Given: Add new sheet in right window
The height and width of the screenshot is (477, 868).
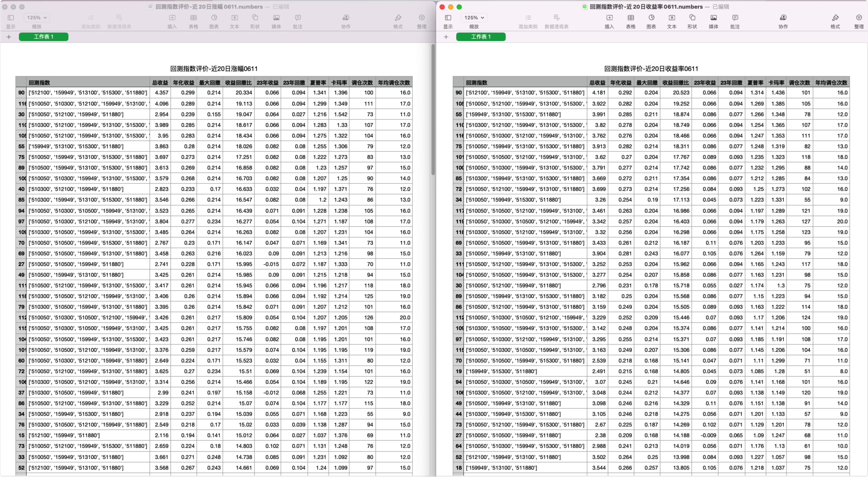Looking at the screenshot, I should tap(446, 37).
